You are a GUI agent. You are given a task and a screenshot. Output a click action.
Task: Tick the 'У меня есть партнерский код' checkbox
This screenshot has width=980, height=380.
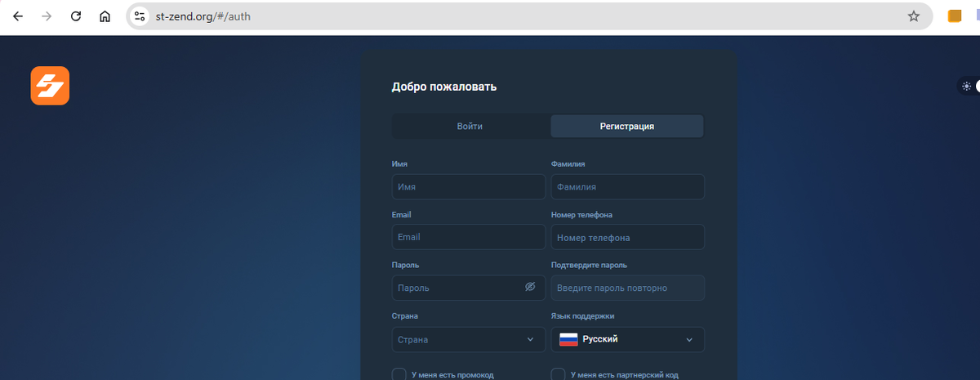pos(558,374)
